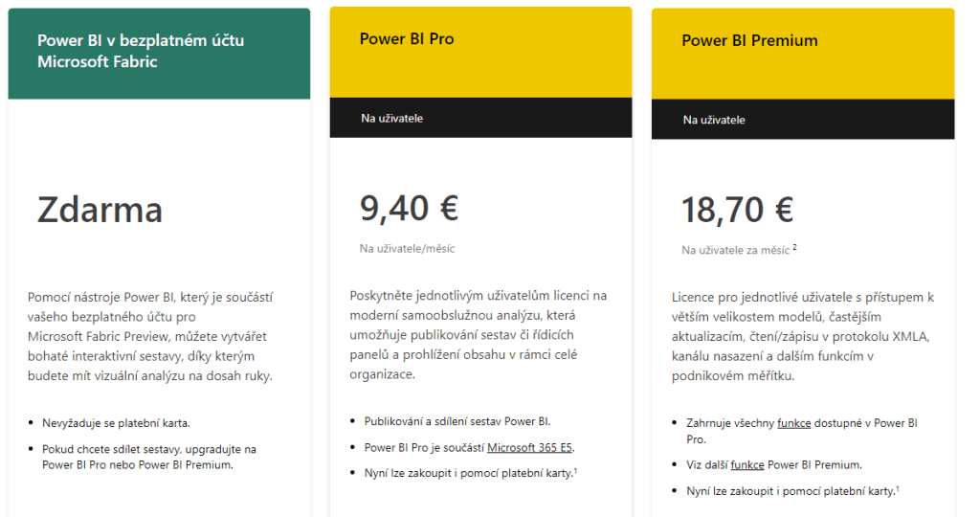The image size is (980, 517).
Task: Open the funkce link in 'Viz další funkce'
Action: coord(746,465)
